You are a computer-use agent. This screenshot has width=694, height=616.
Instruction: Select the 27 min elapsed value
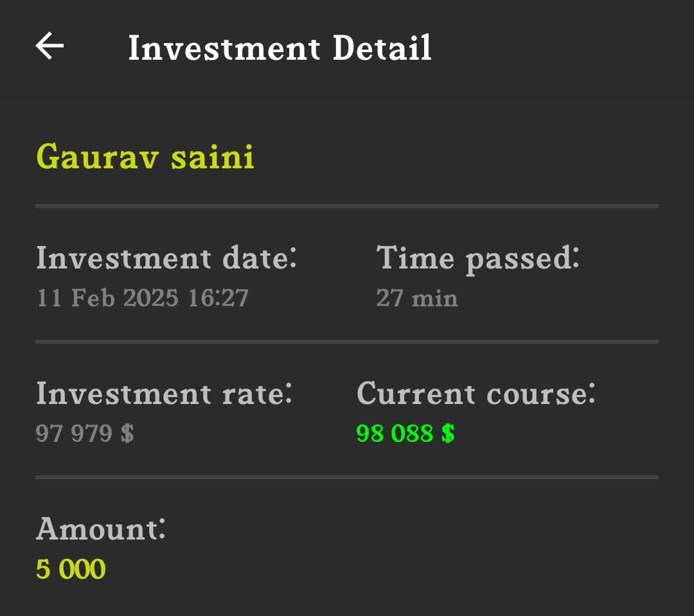tap(417, 298)
